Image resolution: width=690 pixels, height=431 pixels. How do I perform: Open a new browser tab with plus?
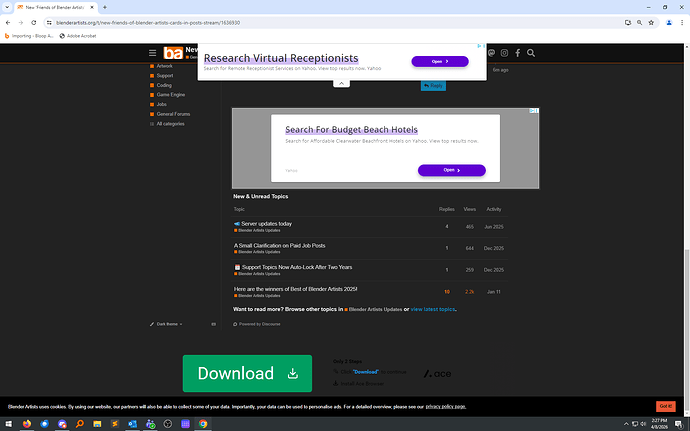pos(105,7)
